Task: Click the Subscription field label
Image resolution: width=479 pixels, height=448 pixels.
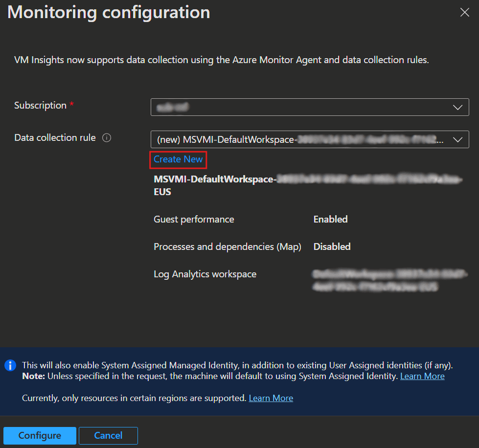Action: 40,105
